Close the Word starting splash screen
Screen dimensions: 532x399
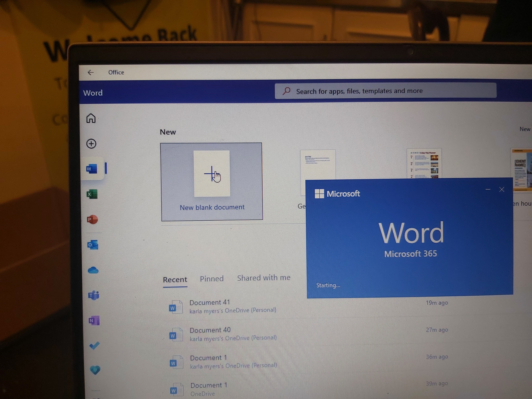tap(502, 189)
